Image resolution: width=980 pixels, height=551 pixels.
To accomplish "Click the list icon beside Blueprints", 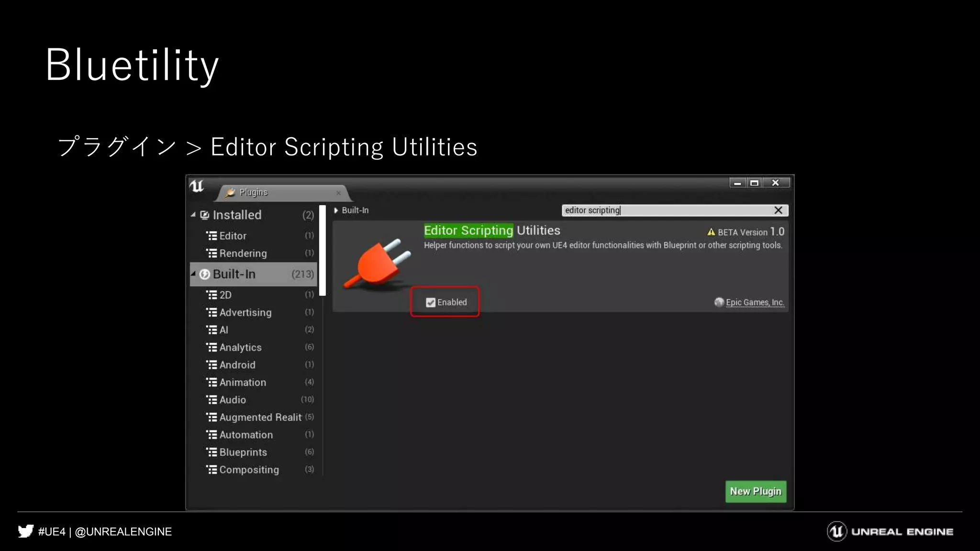I will pos(212,452).
